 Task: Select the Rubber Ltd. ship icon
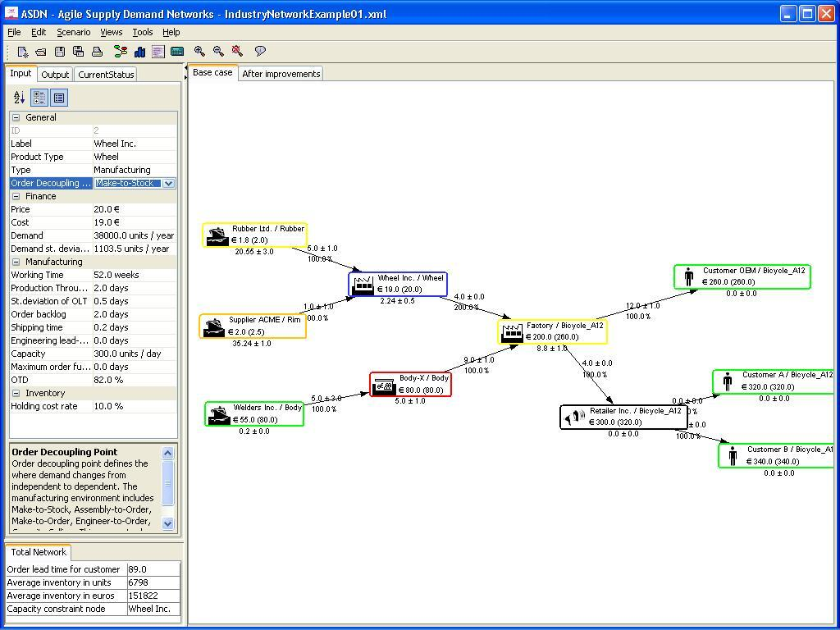click(x=217, y=235)
